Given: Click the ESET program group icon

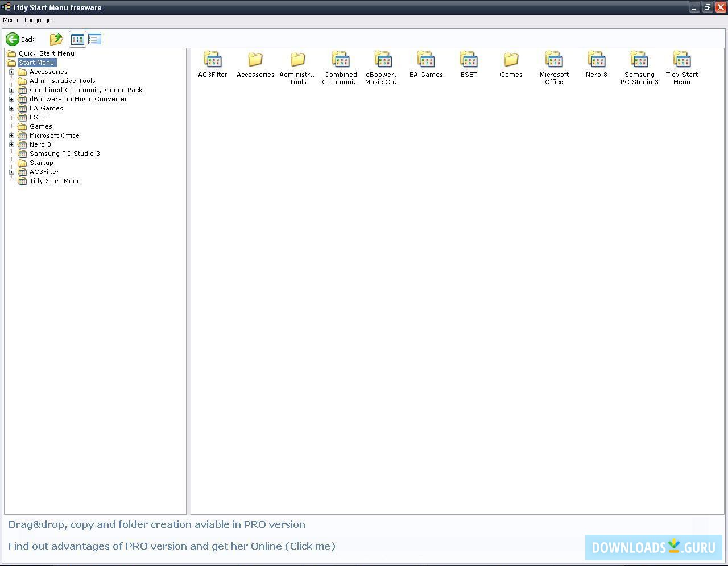Looking at the screenshot, I should pyautogui.click(x=468, y=59).
